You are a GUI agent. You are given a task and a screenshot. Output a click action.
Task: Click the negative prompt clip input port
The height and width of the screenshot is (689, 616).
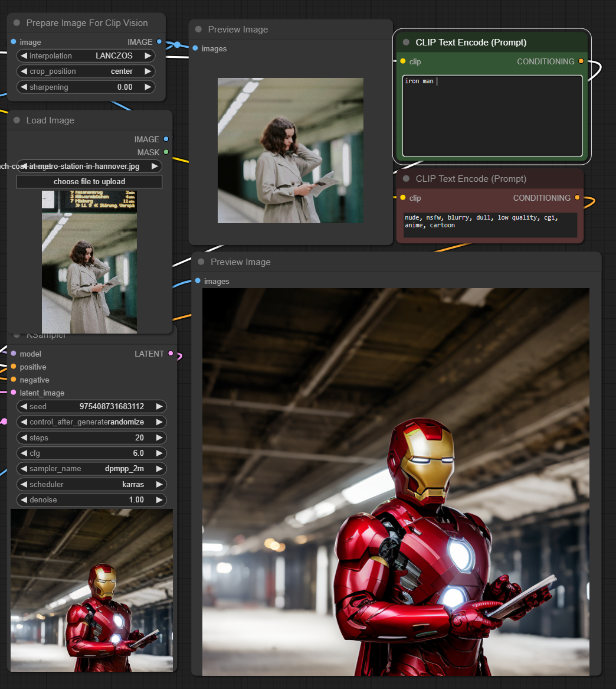(403, 198)
